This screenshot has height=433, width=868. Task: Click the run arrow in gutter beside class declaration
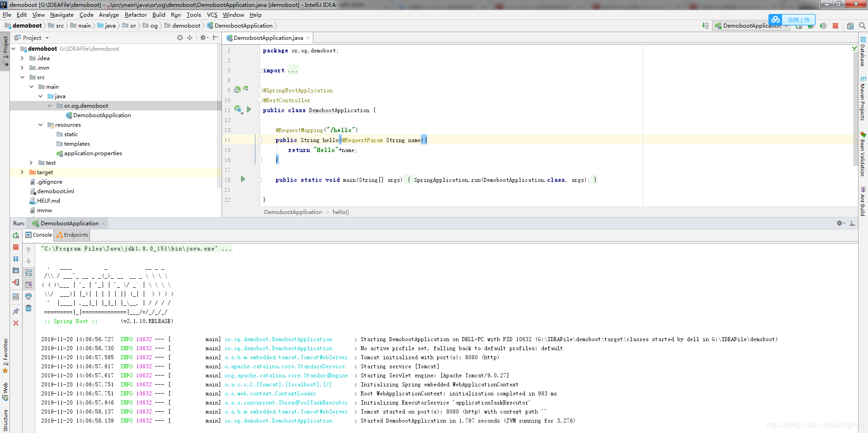point(249,109)
